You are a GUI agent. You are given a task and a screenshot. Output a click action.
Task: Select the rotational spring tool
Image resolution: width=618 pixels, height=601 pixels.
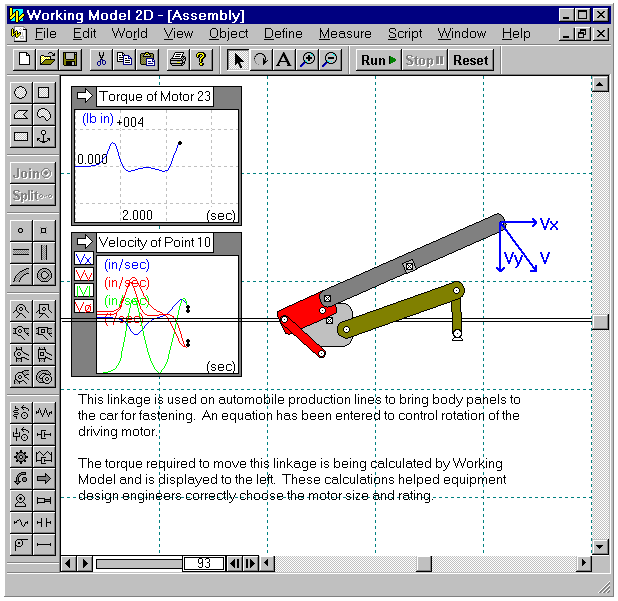click(x=20, y=413)
